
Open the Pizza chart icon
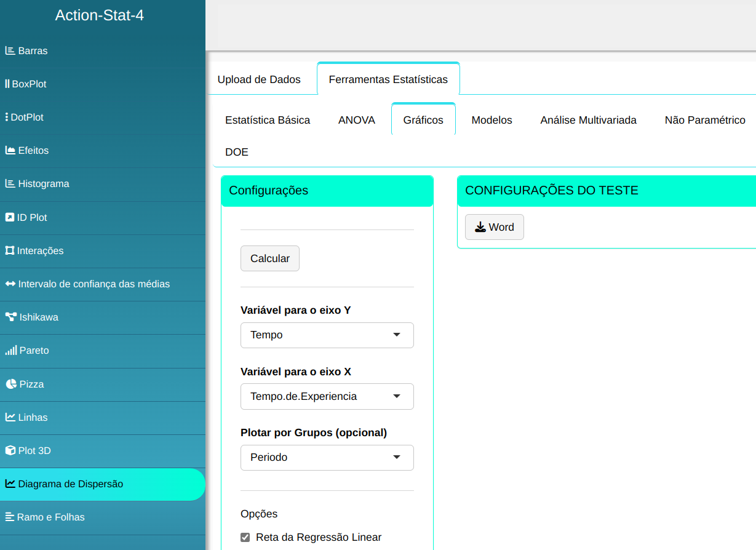(10, 385)
